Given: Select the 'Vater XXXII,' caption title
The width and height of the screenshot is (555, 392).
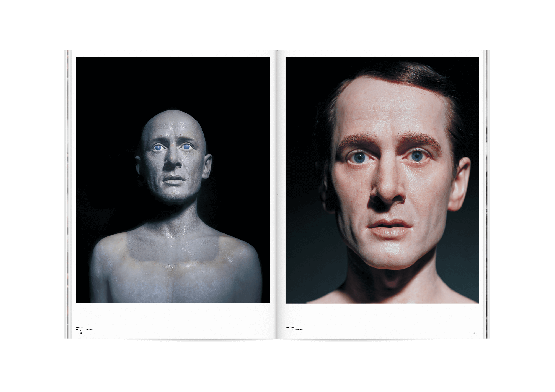Looking at the screenshot, I should (290, 328).
